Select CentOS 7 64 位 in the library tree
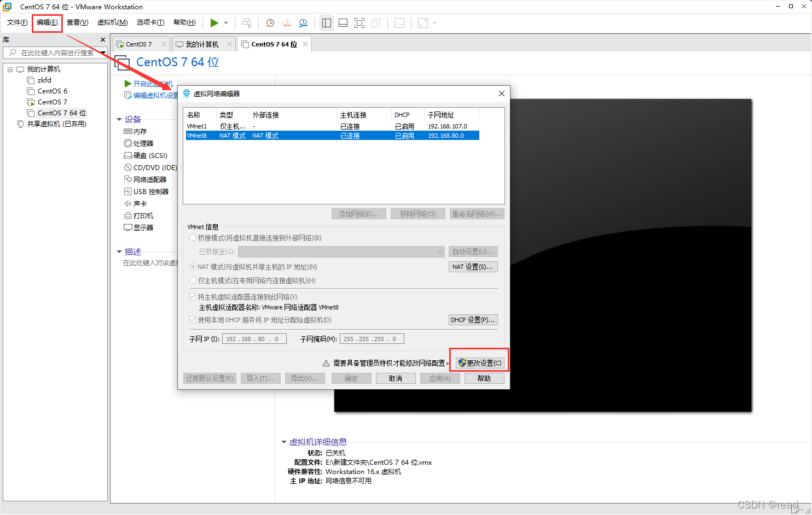 [x=62, y=113]
